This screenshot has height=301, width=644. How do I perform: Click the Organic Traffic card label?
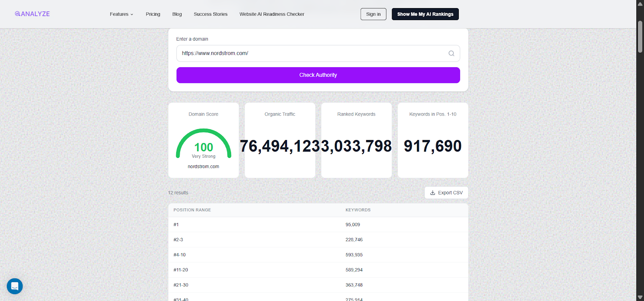point(280,114)
